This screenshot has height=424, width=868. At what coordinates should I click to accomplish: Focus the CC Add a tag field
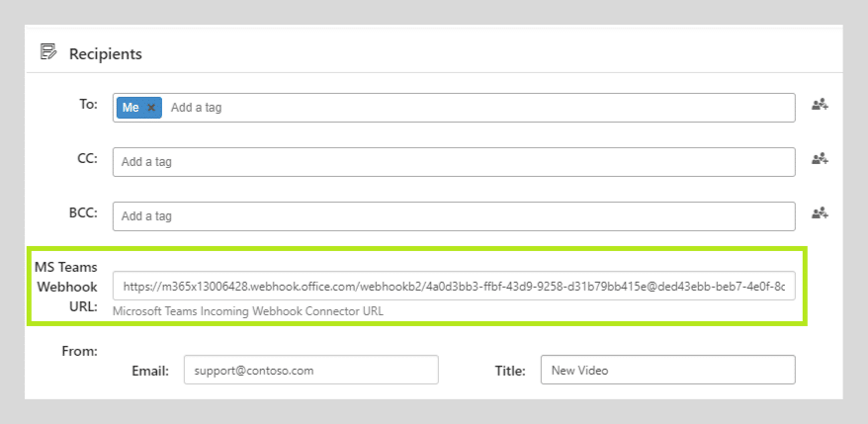click(x=454, y=162)
